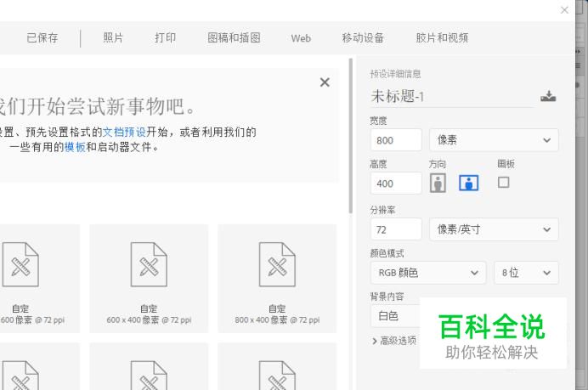This screenshot has width=588, height=390.
Task: Enable the 画板 artboard checkbox
Action: click(503, 183)
